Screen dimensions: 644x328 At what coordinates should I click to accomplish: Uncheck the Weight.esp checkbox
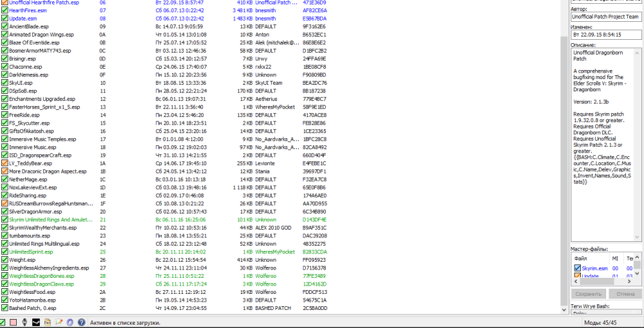click(5, 260)
